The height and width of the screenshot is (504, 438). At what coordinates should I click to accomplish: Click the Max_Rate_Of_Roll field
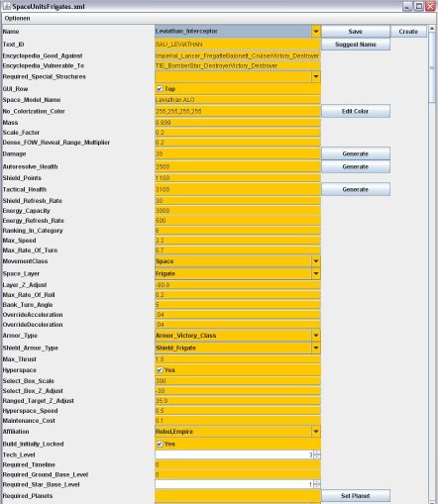(x=238, y=295)
